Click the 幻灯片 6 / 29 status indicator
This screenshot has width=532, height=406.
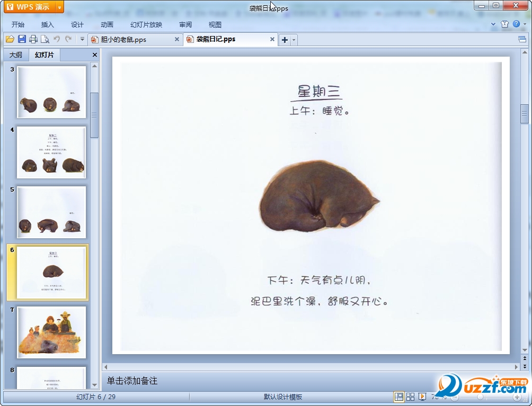[96, 397]
